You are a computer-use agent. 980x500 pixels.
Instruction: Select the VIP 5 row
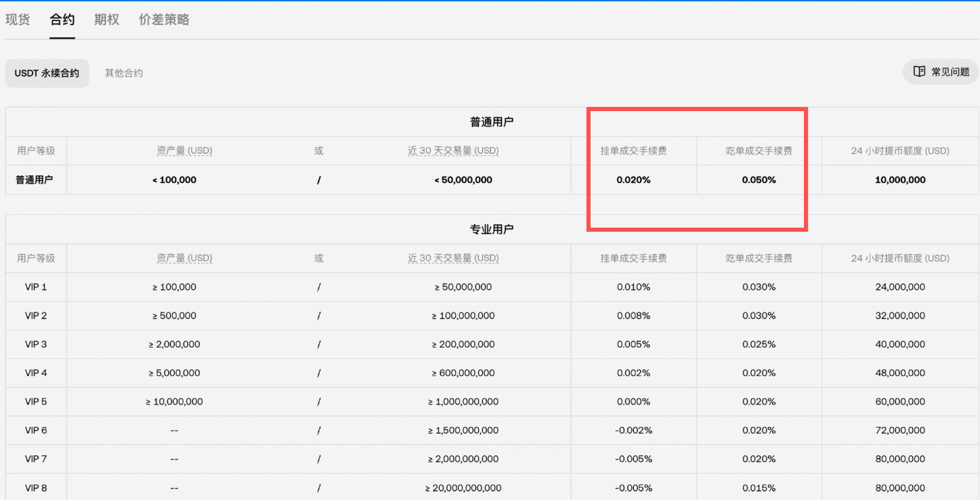coord(35,402)
